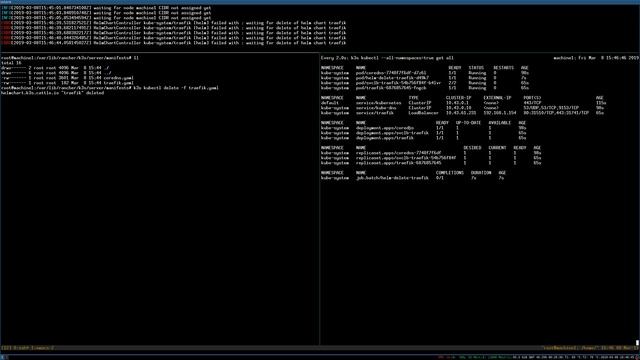Select the replicaset.apps/traefik-6876857645 row
This screenshot has height=360, width=640.
[431, 163]
